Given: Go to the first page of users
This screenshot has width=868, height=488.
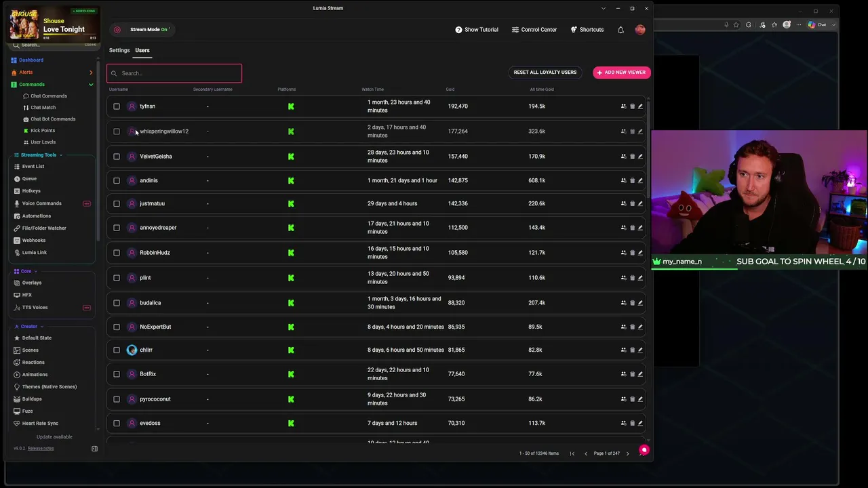Looking at the screenshot, I should click(x=572, y=453).
